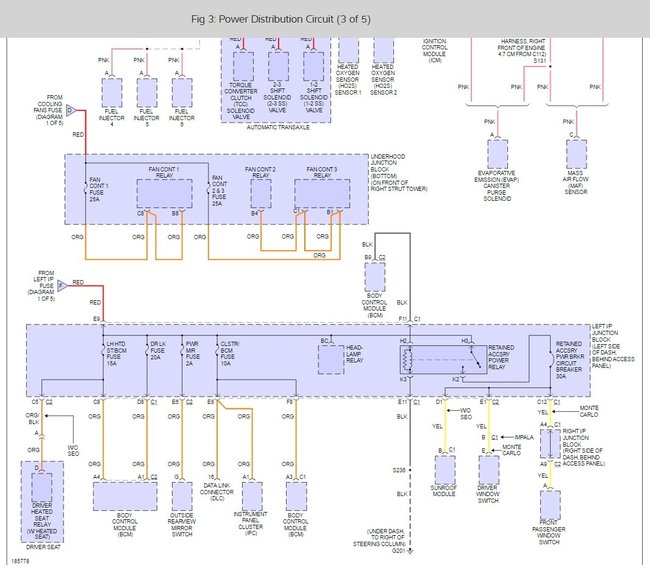Select the Sunroof Module box

(445, 470)
